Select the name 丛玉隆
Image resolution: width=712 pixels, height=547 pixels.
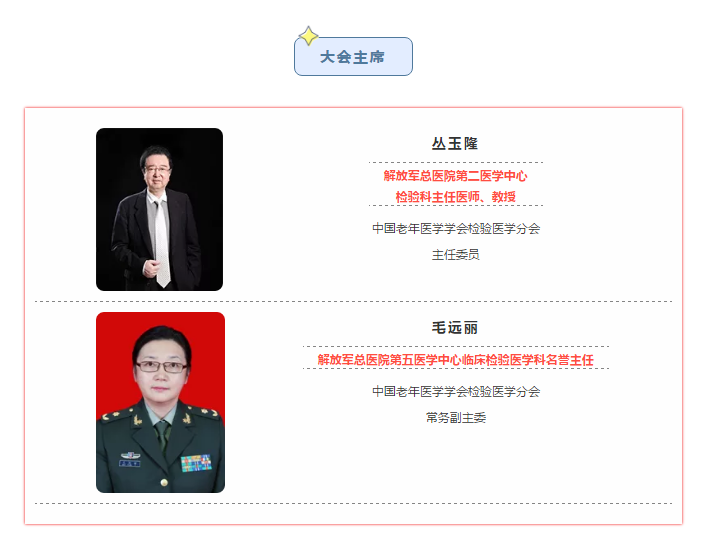455,143
